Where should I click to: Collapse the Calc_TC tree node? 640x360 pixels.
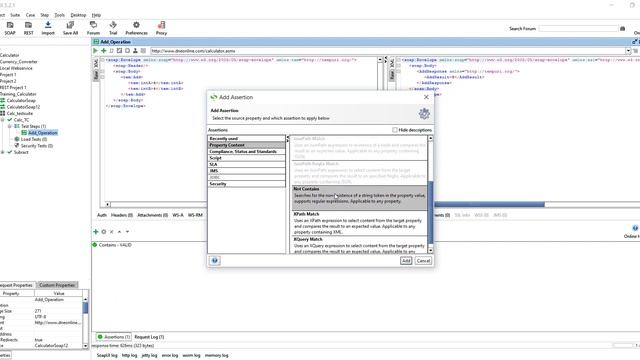point(3,120)
